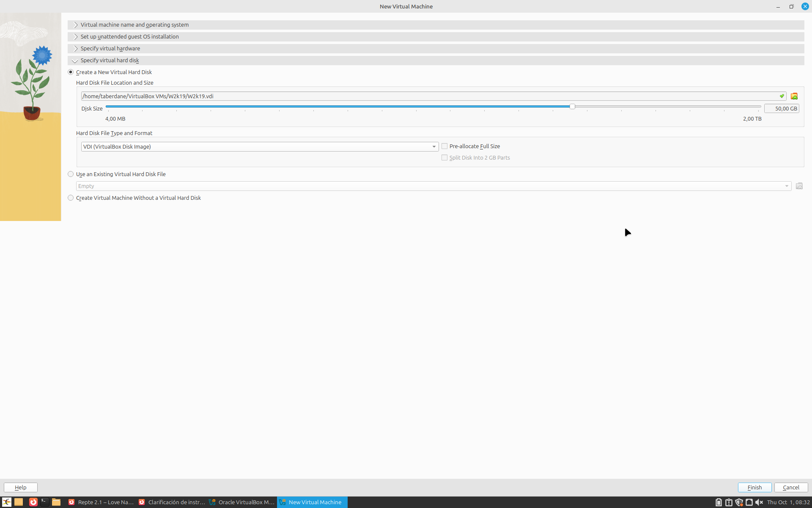This screenshot has width=812, height=508.
Task: Click the clipboard tray icon
Action: (719, 502)
